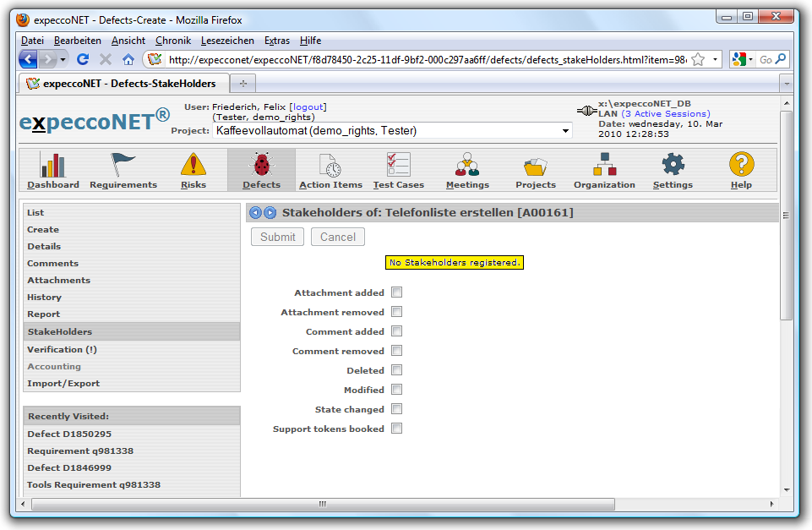Enable the Attachment added checkbox

coord(396,292)
